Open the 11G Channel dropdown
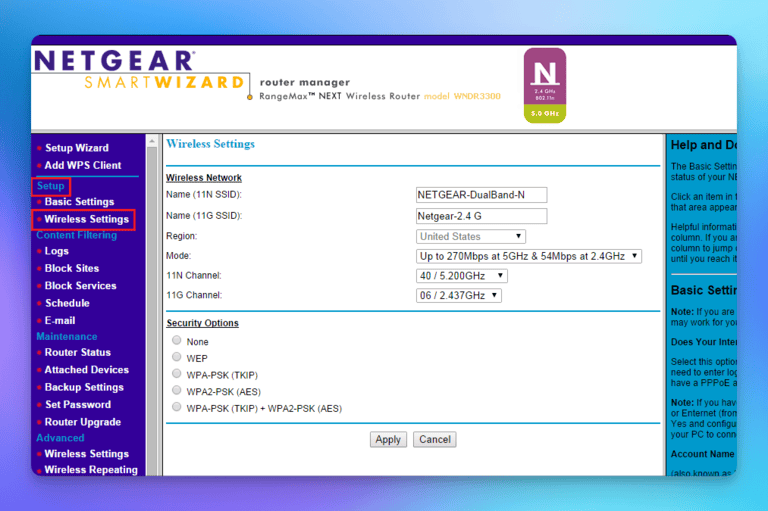Screen dimensions: 768x511 [x=458, y=295]
